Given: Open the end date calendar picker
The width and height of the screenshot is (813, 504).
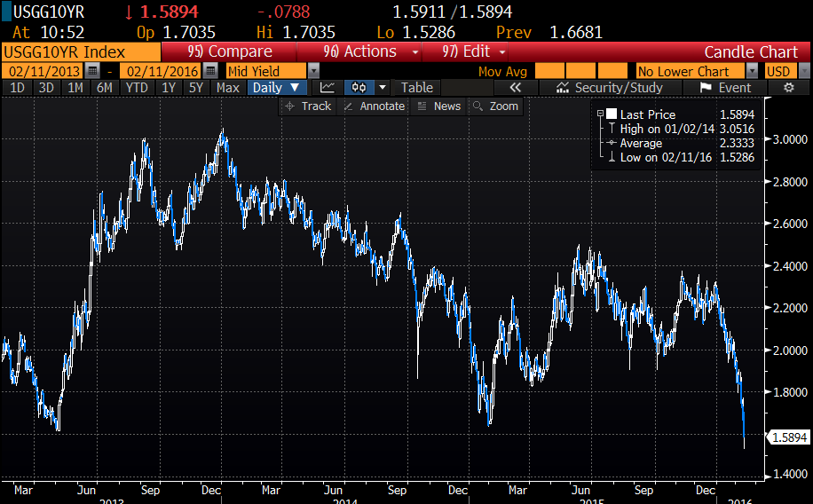Looking at the screenshot, I should (209, 71).
